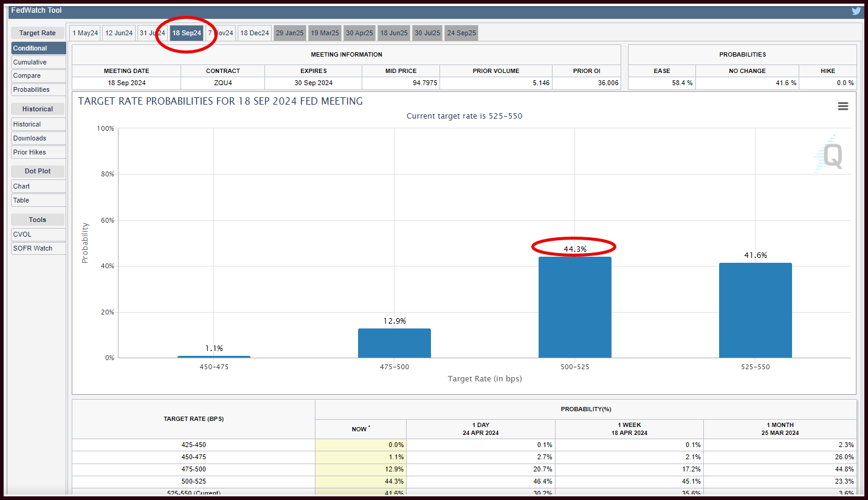Show the Dot Plot Chart

click(38, 186)
